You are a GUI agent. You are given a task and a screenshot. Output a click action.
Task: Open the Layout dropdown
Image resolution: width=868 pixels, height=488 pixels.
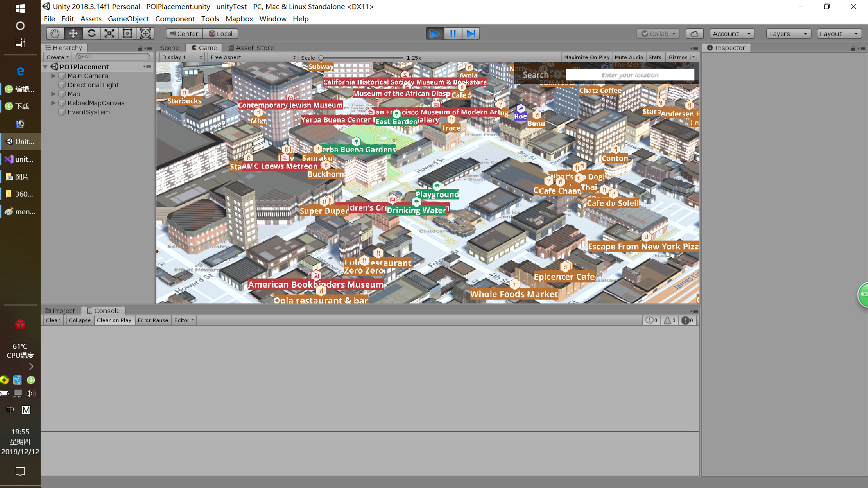click(x=839, y=33)
